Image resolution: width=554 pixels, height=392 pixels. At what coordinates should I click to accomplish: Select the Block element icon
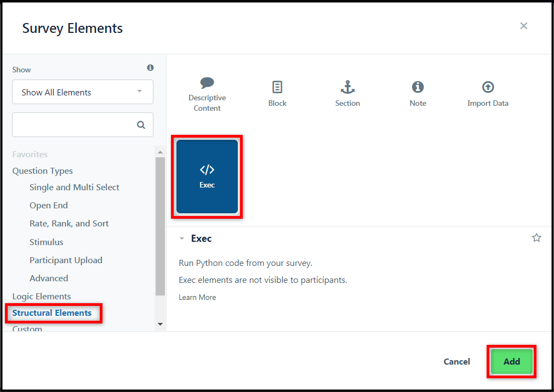pos(277,87)
